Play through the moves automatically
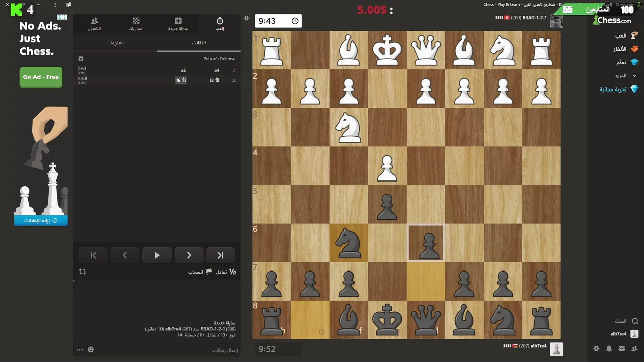The image size is (644, 362). click(x=157, y=255)
